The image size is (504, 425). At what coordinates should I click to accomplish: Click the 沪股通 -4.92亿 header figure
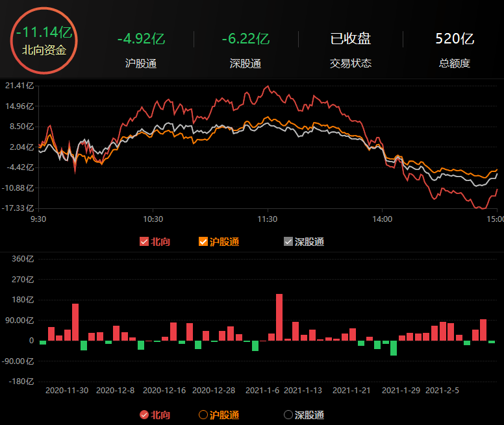[x=141, y=39]
